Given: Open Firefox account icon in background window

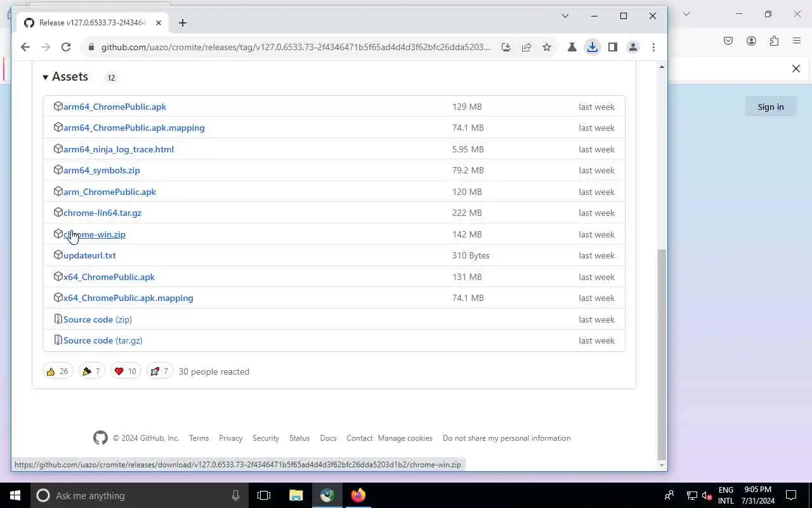Looking at the screenshot, I should click(x=751, y=41).
